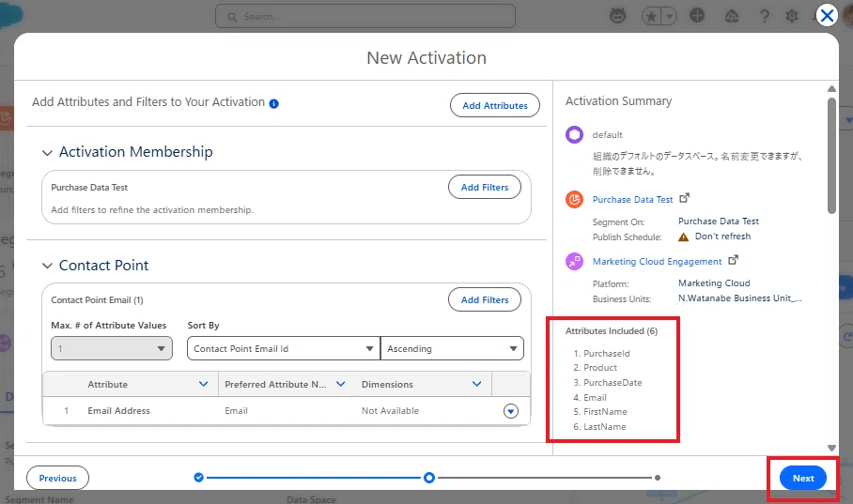This screenshot has height=504, width=853.
Task: Open the favorites list dropdown arrow
Action: tap(669, 16)
